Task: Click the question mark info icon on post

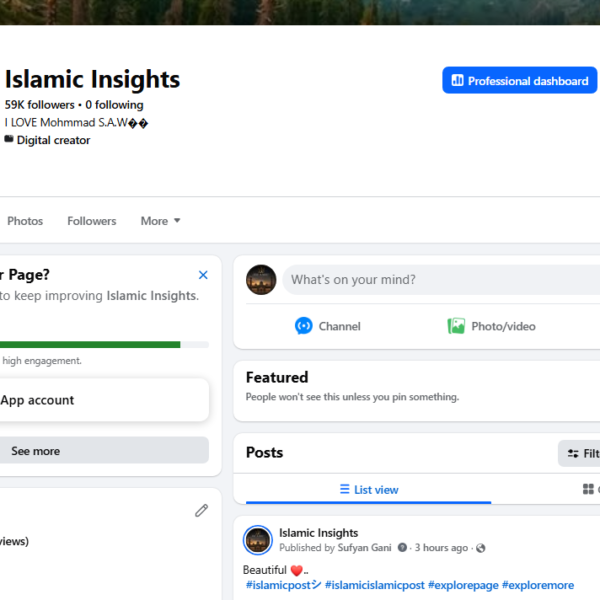Action: pos(402,548)
